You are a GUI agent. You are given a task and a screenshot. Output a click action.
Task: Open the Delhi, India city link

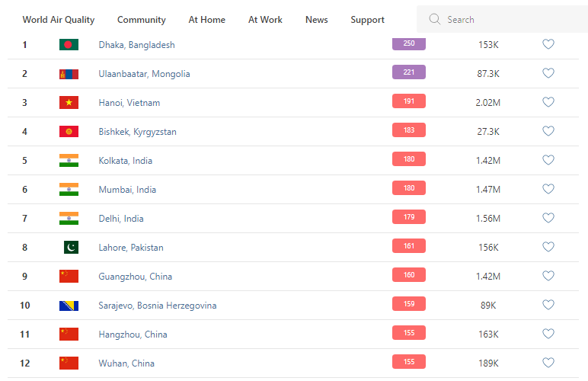(121, 219)
